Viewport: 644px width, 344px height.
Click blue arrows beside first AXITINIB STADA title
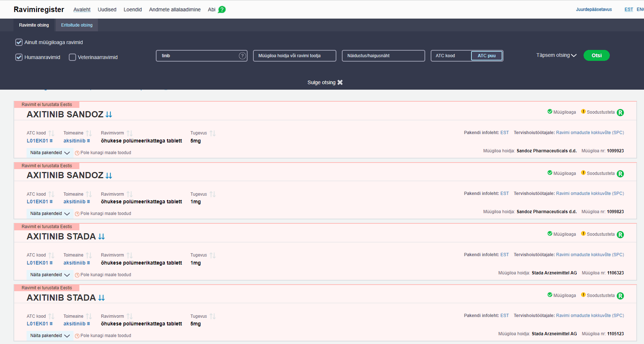point(102,236)
